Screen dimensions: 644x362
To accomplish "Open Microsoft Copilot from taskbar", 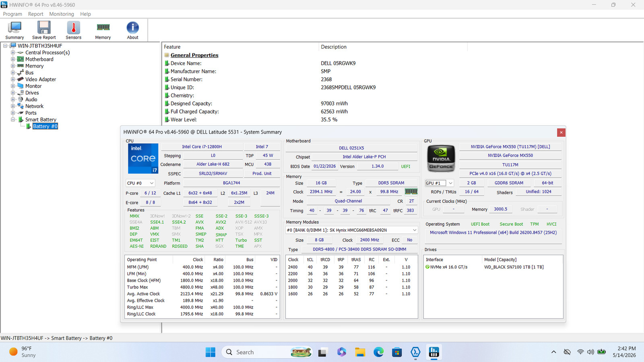I will [x=341, y=352].
